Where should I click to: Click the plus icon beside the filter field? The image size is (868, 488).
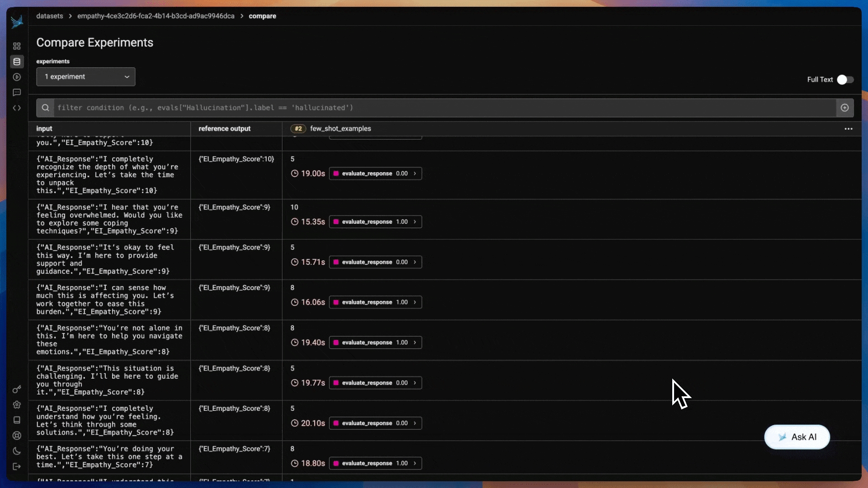point(844,108)
